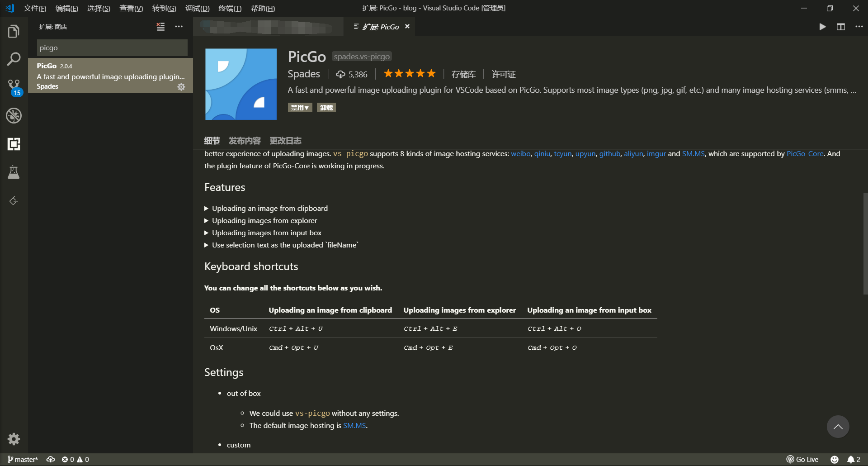Expand 'Use selection text as the uploaded fileName'
The width and height of the screenshot is (868, 466).
[281, 245]
